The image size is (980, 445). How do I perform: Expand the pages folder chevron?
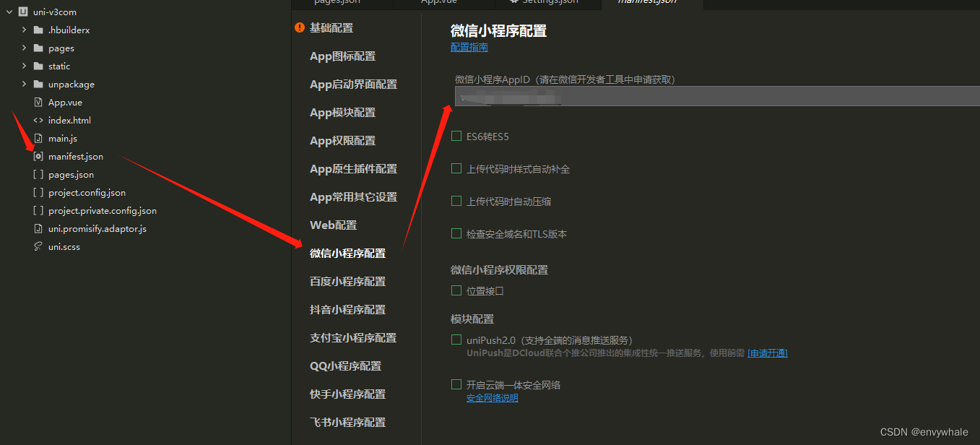[24, 48]
